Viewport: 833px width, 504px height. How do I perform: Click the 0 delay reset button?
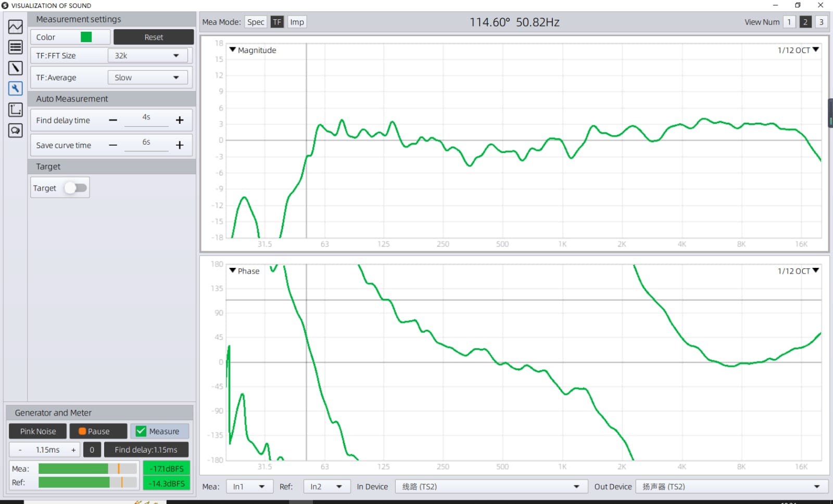point(92,450)
